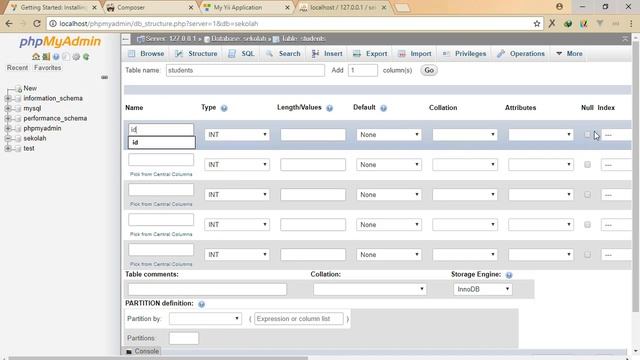Switch to My Yii Application browser tab
Screen dimensions: 640x360
[x=247, y=7]
